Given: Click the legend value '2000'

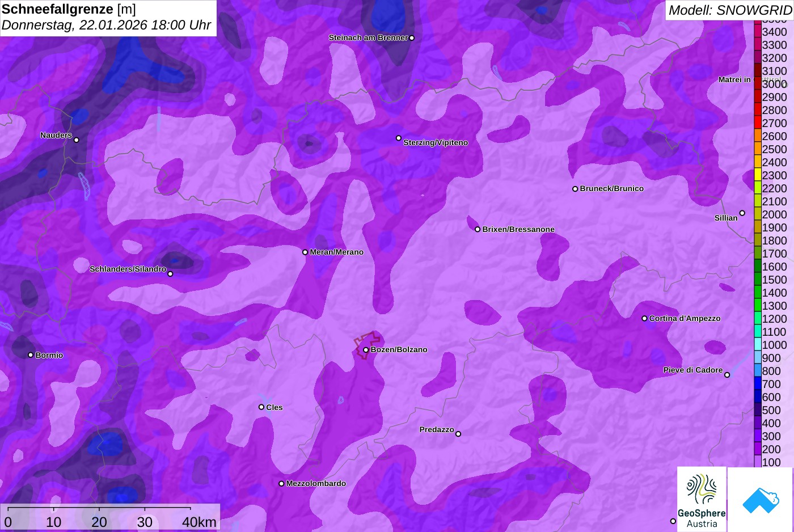Looking at the screenshot, I should 775,214.
